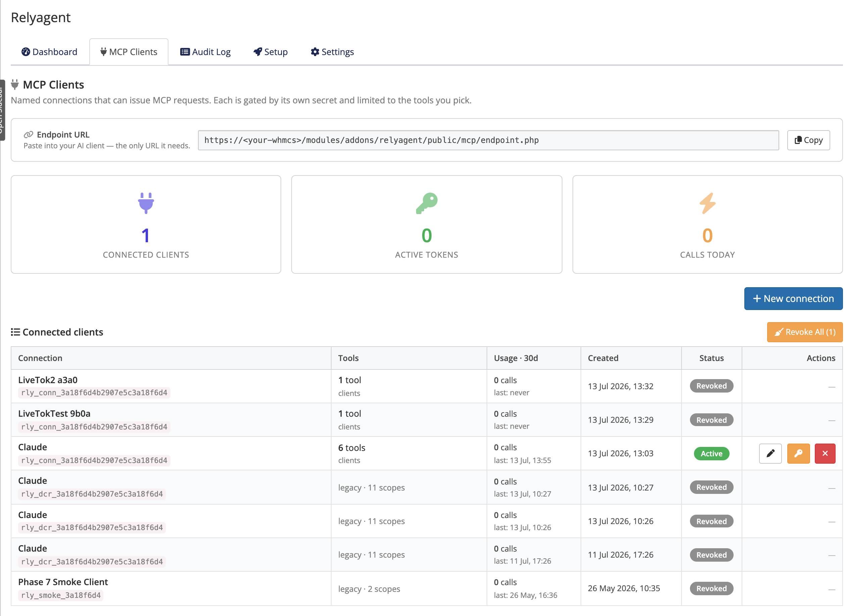Click the Active status badge
Viewport: 847px width, 616px height.
[x=711, y=453]
